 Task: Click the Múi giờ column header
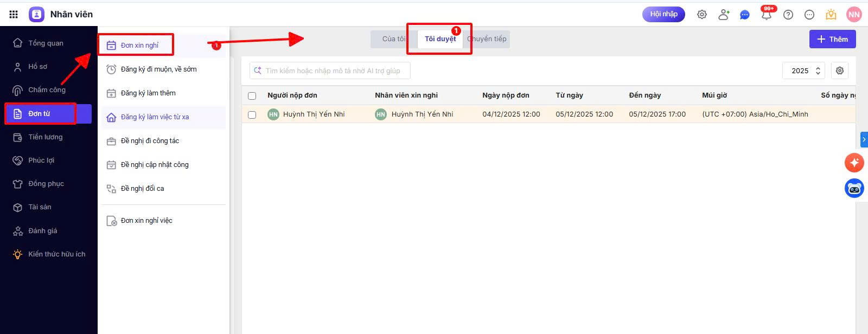[x=714, y=95]
